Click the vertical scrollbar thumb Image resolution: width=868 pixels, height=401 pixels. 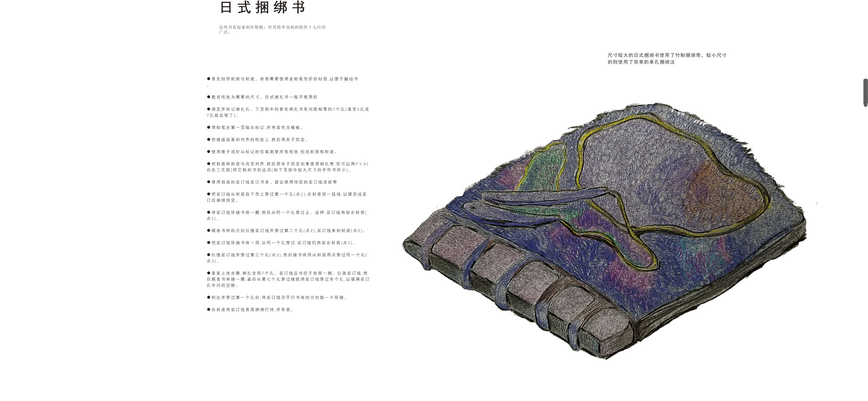pyautogui.click(x=865, y=93)
